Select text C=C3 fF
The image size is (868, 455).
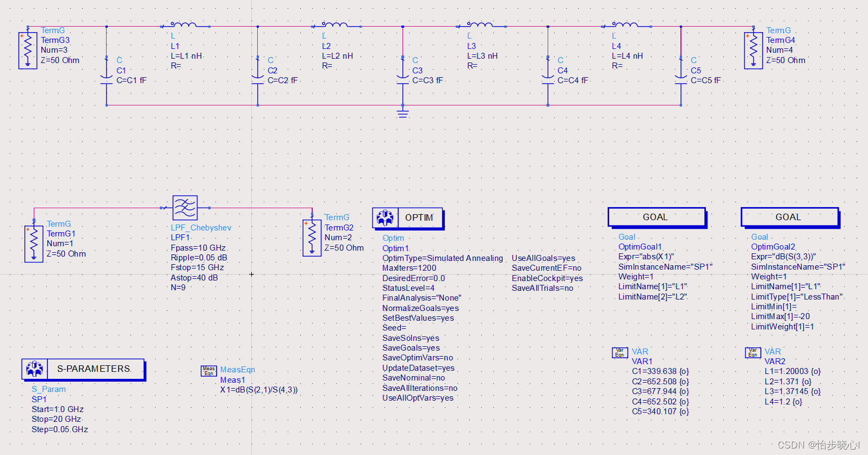[x=428, y=80]
